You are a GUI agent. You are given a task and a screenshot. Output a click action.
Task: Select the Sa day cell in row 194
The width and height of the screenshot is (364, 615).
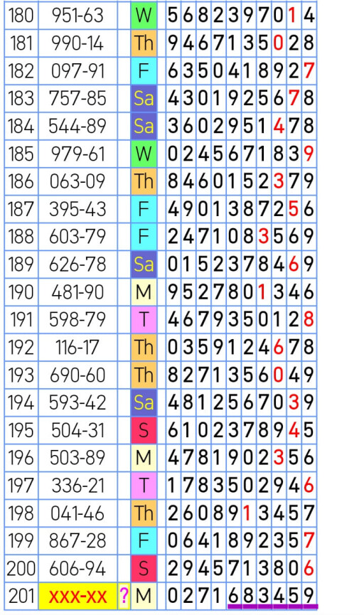(144, 402)
